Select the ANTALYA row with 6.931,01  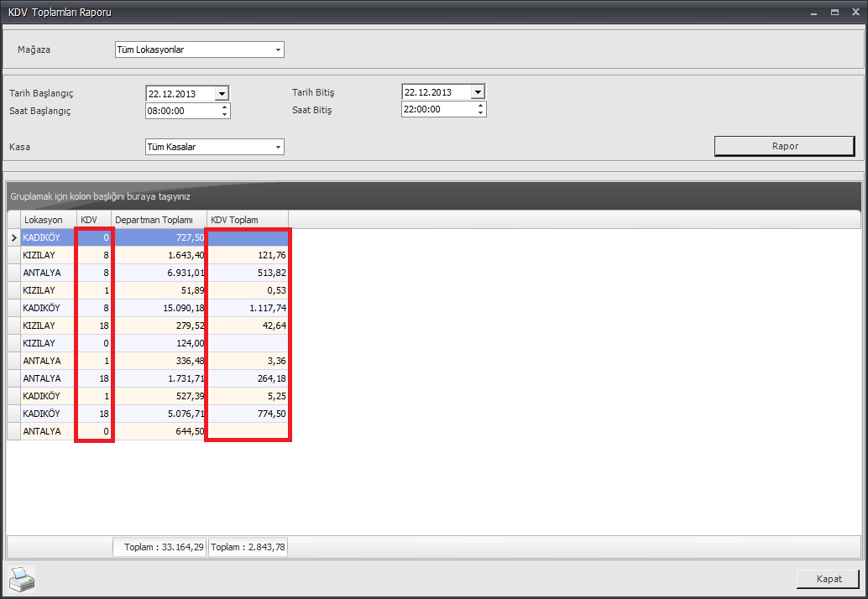coord(159,273)
